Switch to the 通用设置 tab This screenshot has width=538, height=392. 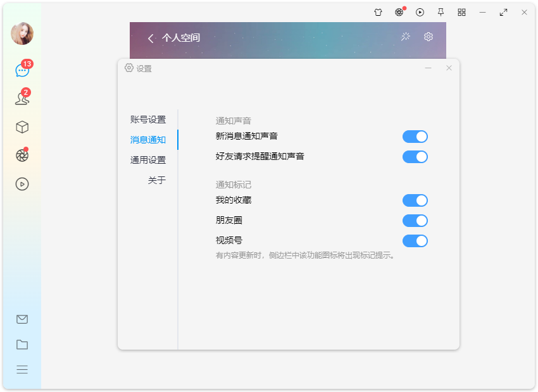point(148,160)
